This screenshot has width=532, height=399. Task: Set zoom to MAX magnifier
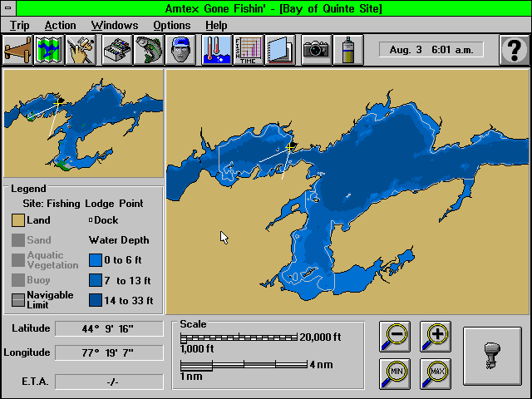point(436,374)
